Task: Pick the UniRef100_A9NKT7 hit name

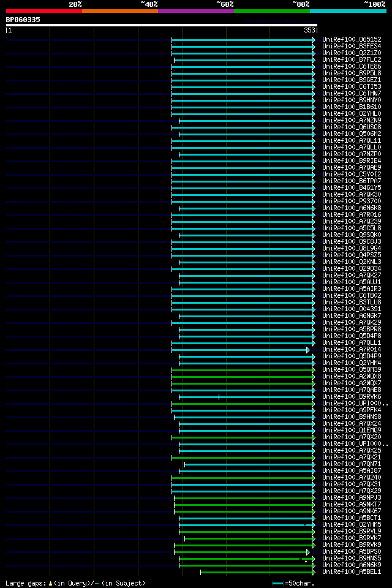Action: click(352, 505)
